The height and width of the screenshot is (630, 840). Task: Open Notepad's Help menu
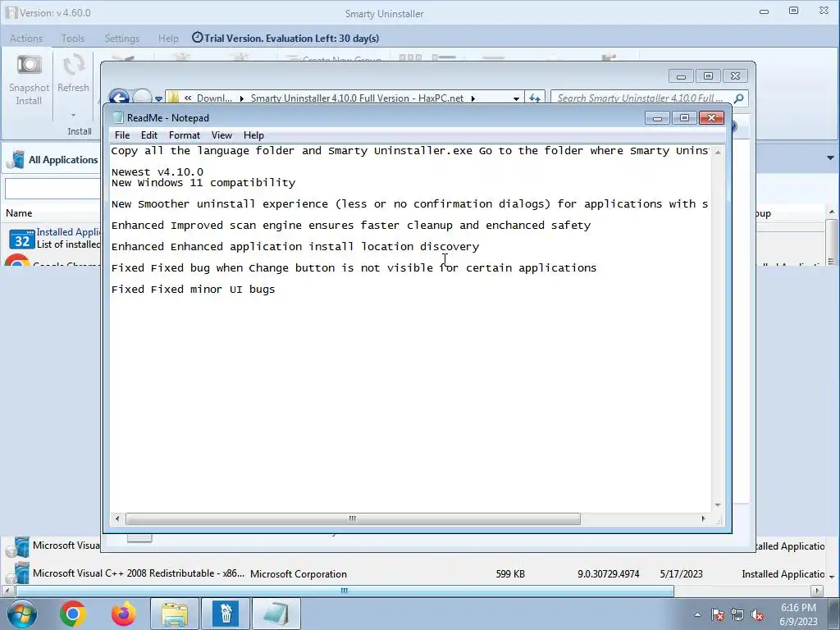click(253, 135)
